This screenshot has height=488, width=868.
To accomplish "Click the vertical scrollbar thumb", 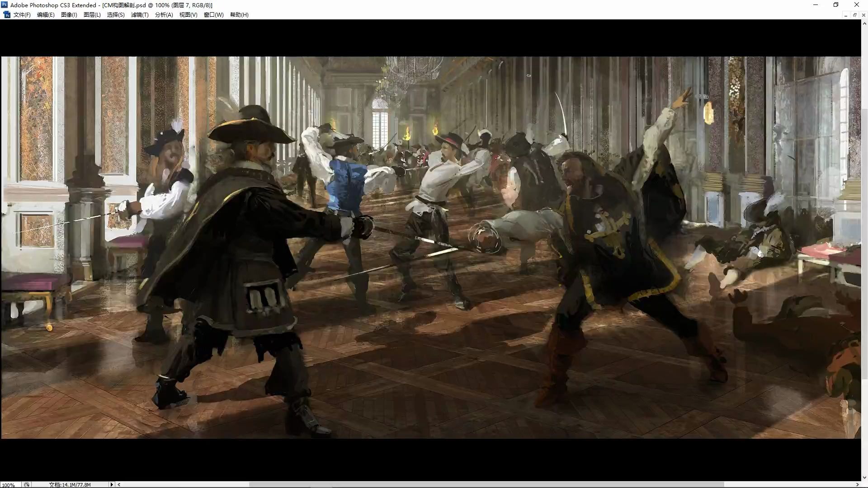I will (864, 244).
